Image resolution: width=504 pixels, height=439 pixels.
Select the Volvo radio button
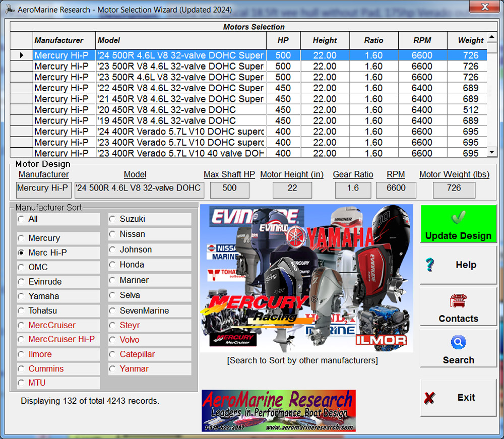pos(112,340)
